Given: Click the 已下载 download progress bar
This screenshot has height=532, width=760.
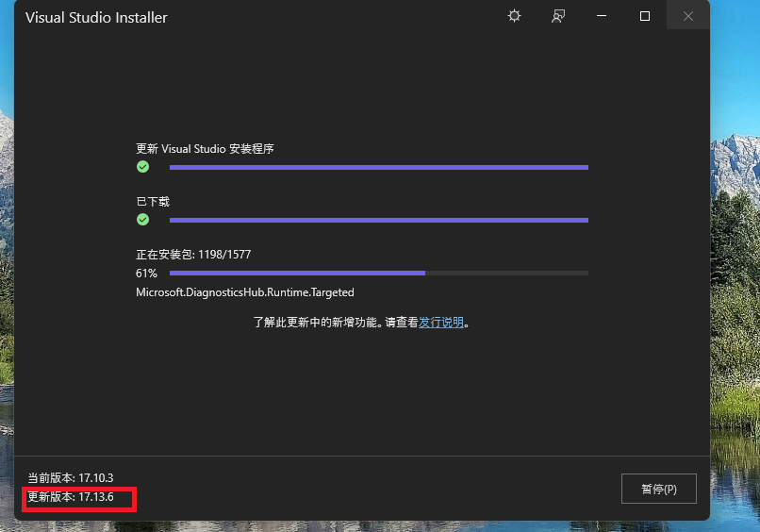Looking at the screenshot, I should [x=379, y=220].
